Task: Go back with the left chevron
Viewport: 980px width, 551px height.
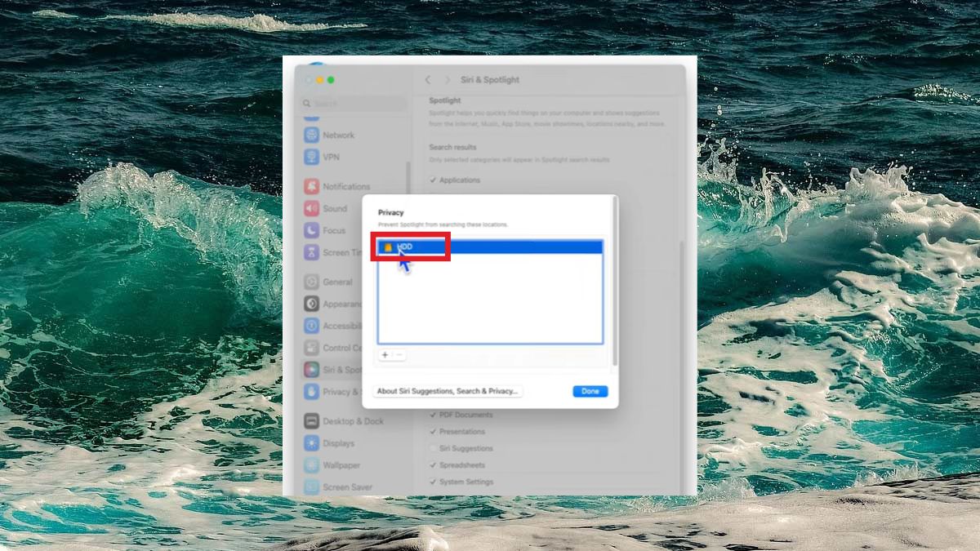Action: point(428,80)
